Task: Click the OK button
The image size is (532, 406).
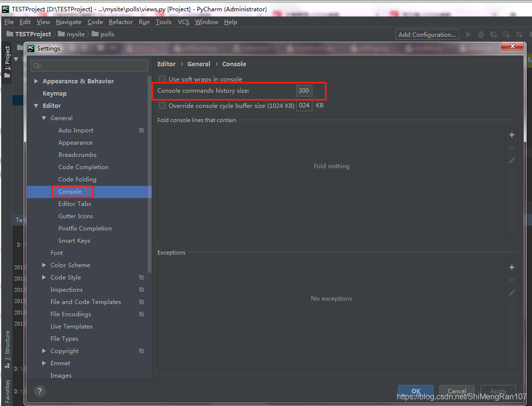Action: tap(416, 391)
